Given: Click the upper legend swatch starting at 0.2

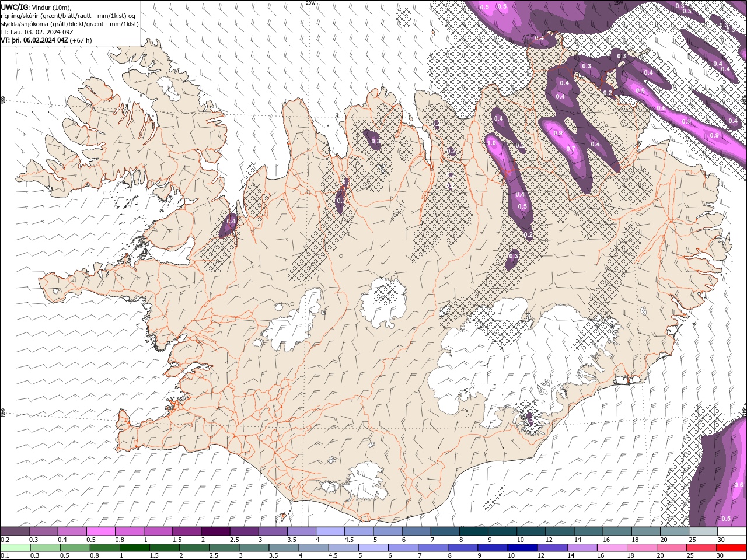Looking at the screenshot, I should tap(15, 531).
